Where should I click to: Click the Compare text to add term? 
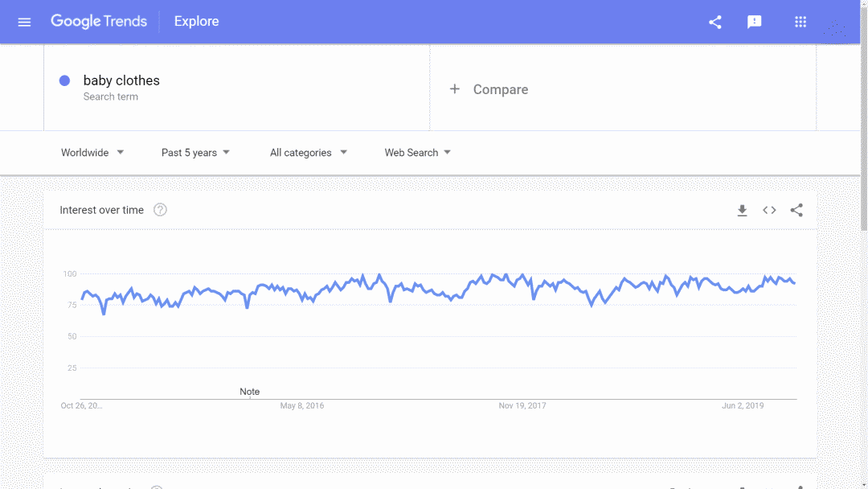500,89
